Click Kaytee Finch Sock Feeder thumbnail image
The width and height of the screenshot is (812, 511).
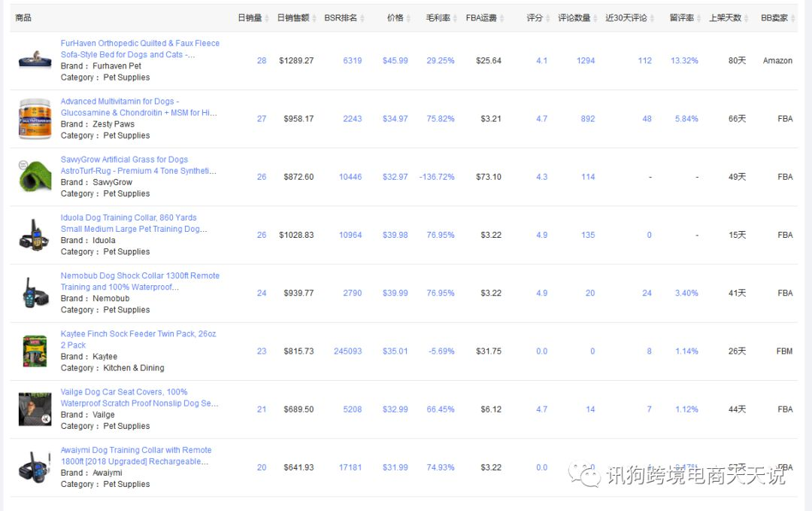click(x=35, y=351)
